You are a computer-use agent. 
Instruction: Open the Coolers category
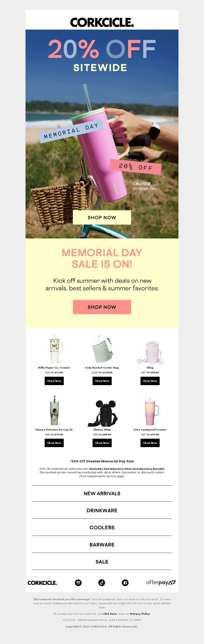pyautogui.click(x=102, y=527)
